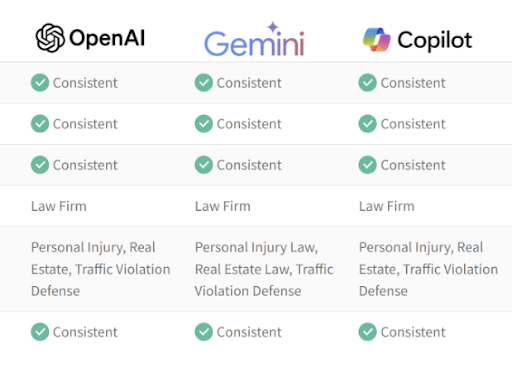Image resolution: width=512 pixels, height=372 pixels.
Task: Click third-row green checkmark under OpenAI
Action: (40, 165)
